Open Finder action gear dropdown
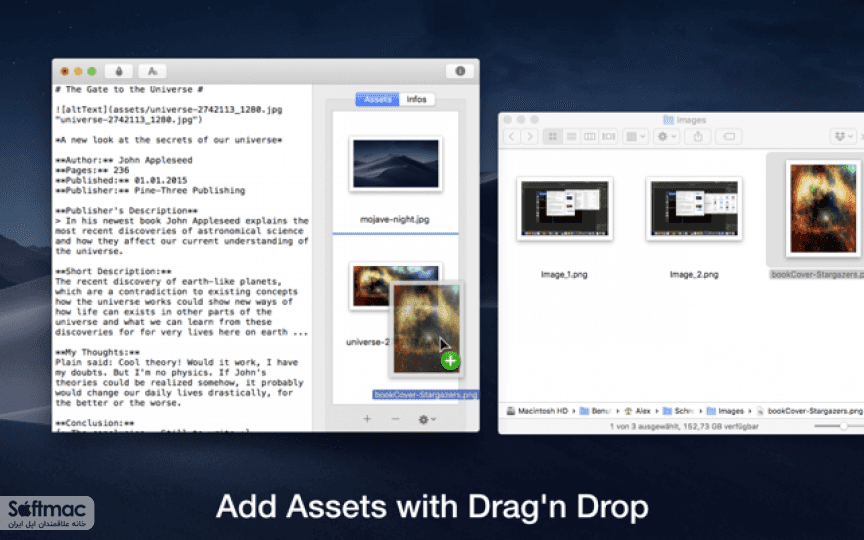This screenshot has width=864, height=540. click(666, 136)
